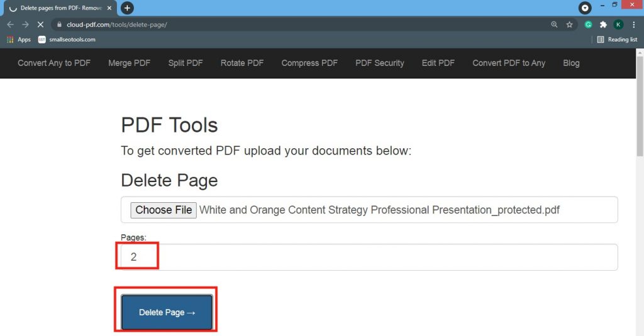Open Rotate PDF menu item

pos(242,63)
